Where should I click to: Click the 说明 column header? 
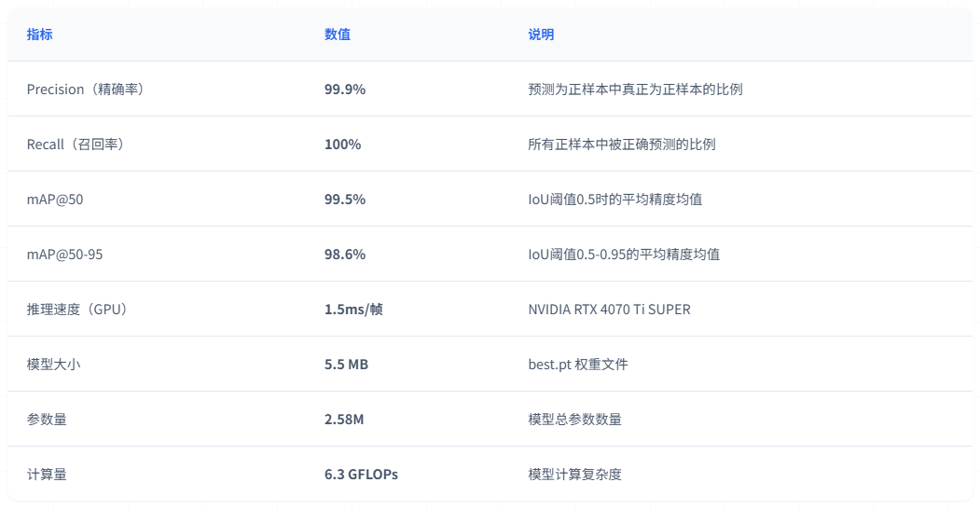pos(541,34)
